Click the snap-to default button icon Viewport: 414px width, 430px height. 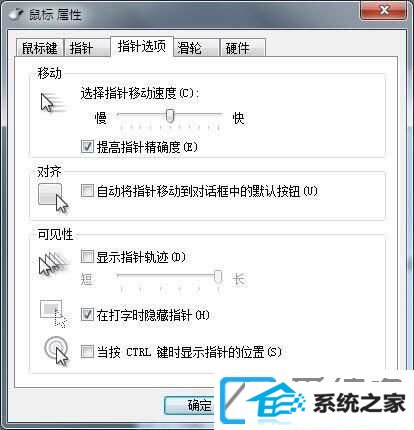click(53, 198)
